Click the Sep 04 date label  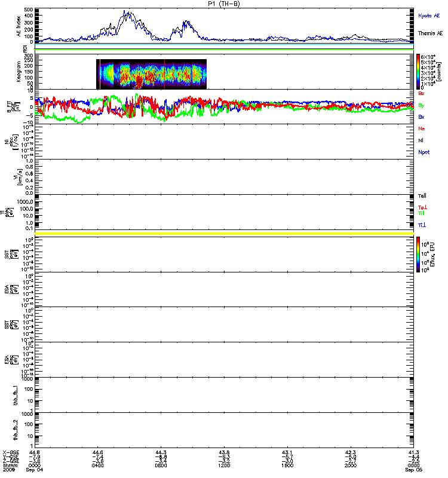[x=35, y=470]
